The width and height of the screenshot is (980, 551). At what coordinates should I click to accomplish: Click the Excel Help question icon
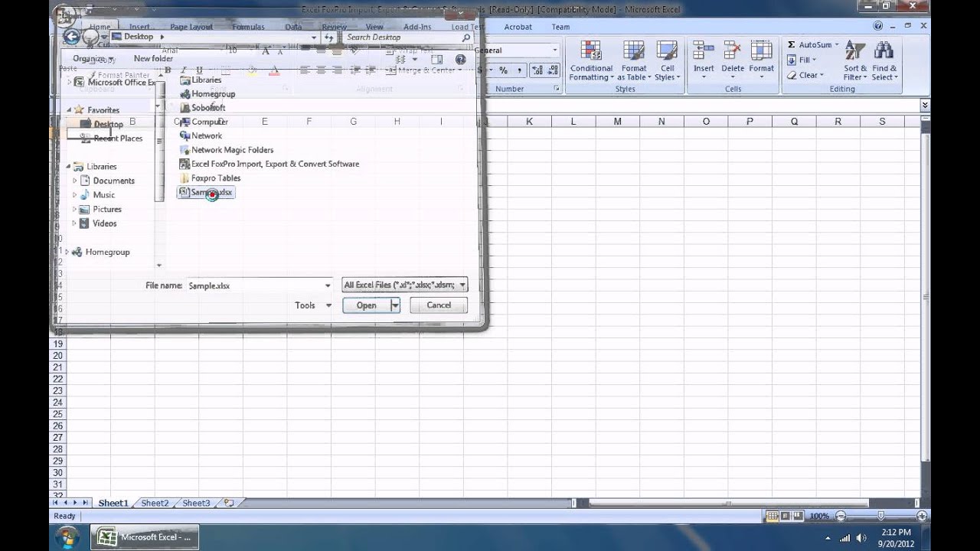tap(878, 25)
